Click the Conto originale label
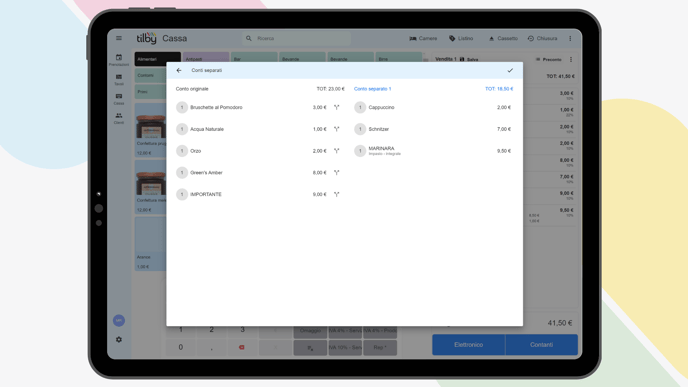This screenshot has height=387, width=688. (x=192, y=89)
